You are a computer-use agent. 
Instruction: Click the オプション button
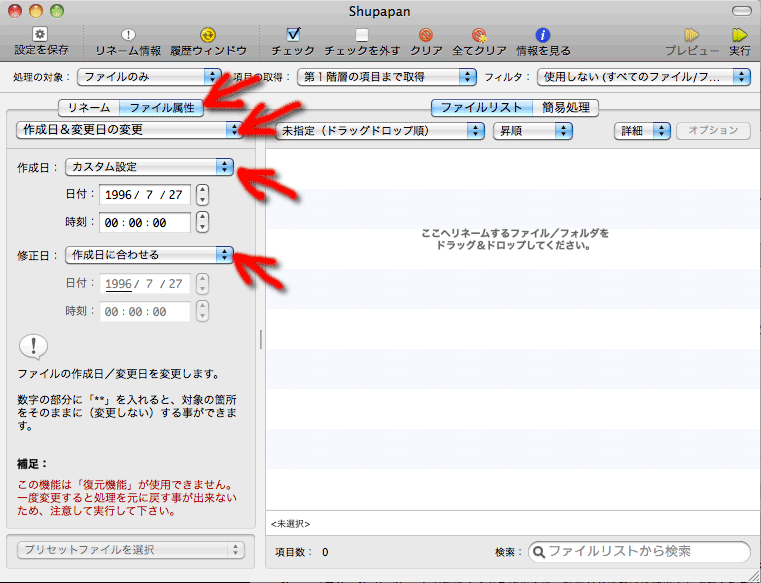pos(713,131)
